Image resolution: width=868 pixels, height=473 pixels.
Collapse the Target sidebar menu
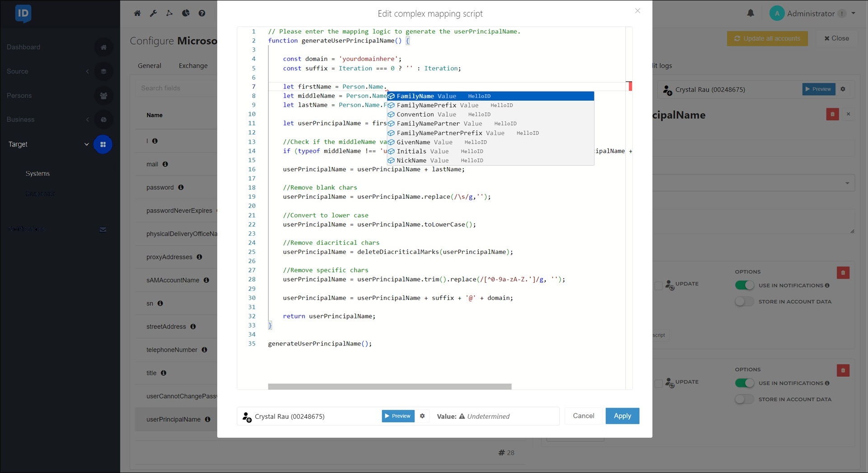pyautogui.click(x=86, y=145)
